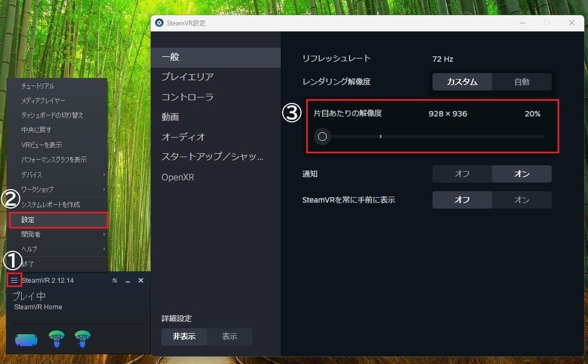Image resolution: width=588 pixels, height=364 pixels.
Task: Click the per-eye resolution slider handle
Action: coord(322,136)
